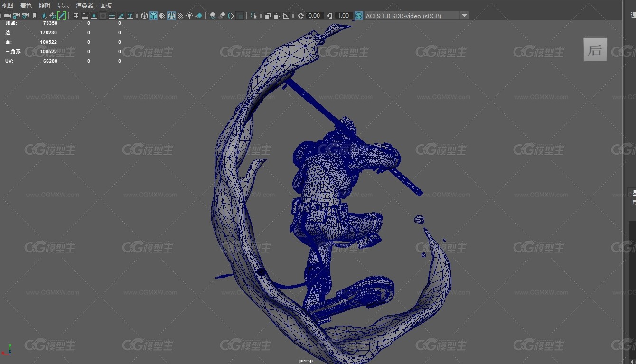636x364 pixels.
Task: Toggle the Resolution Gate display
Action: coord(94,16)
